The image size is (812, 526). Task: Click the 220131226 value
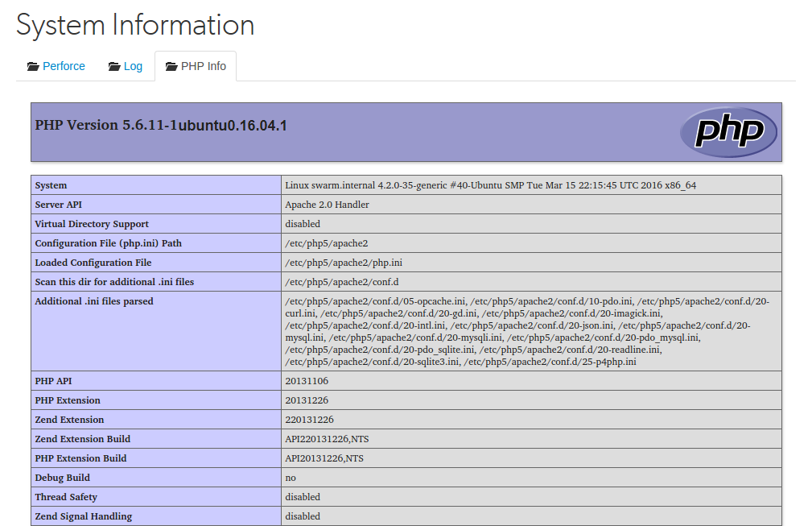pyautogui.click(x=309, y=420)
